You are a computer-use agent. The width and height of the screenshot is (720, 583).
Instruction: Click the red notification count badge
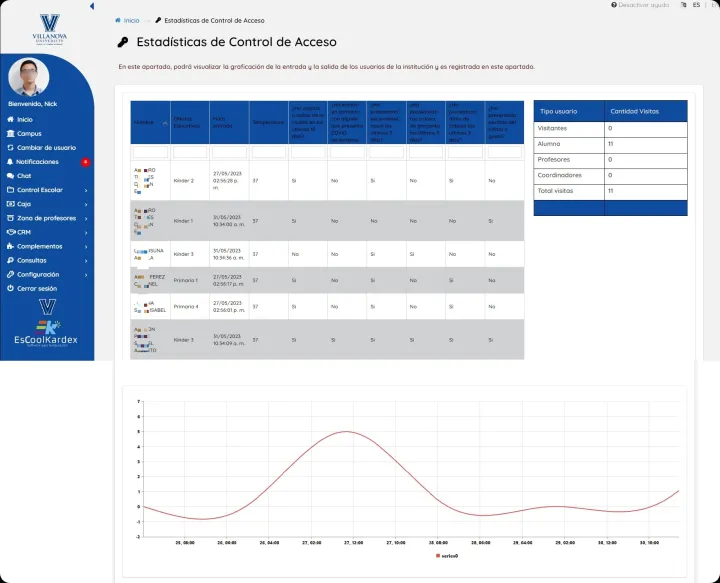[x=86, y=161]
